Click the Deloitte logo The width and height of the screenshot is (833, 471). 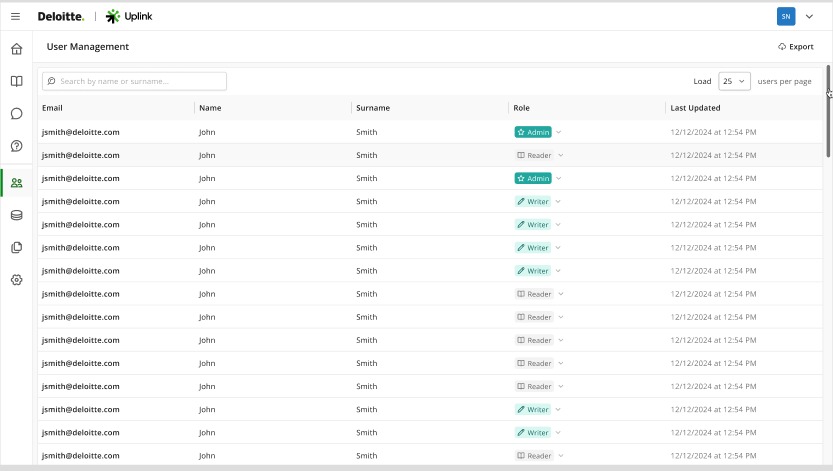tap(61, 16)
